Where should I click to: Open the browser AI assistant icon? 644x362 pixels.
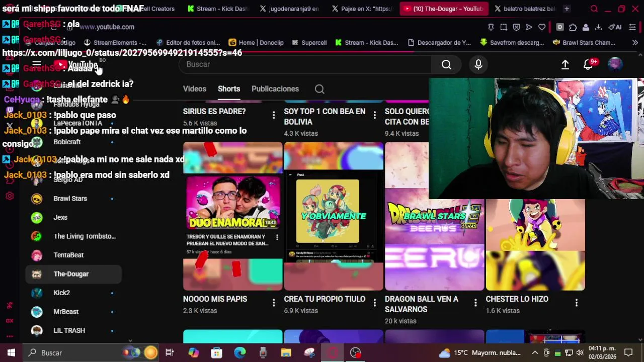[x=615, y=27]
